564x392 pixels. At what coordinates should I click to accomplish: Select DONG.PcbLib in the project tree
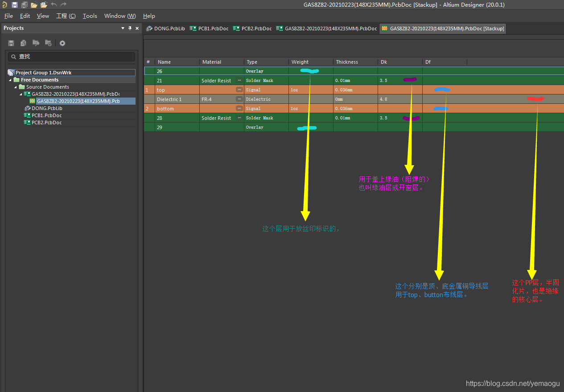(47, 108)
